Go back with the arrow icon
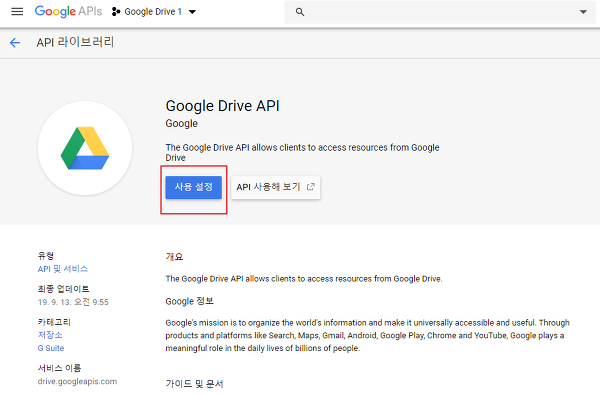 15,42
